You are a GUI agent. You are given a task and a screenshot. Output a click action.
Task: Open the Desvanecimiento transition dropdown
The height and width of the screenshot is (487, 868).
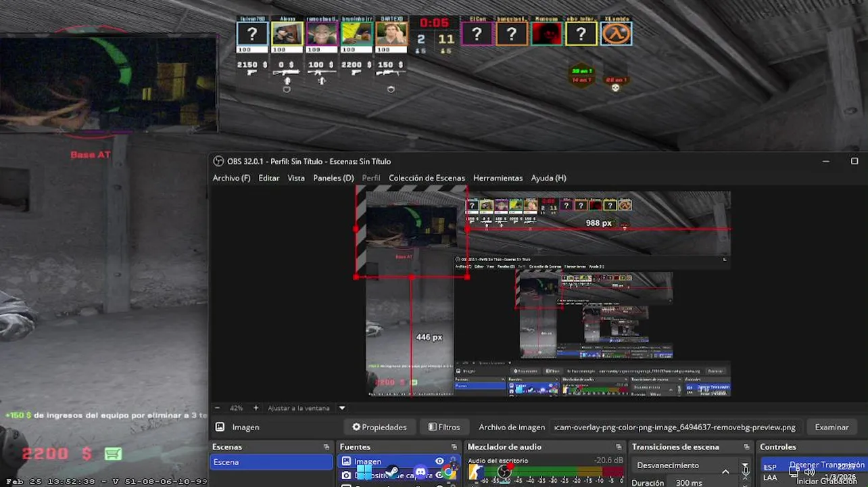pos(690,465)
